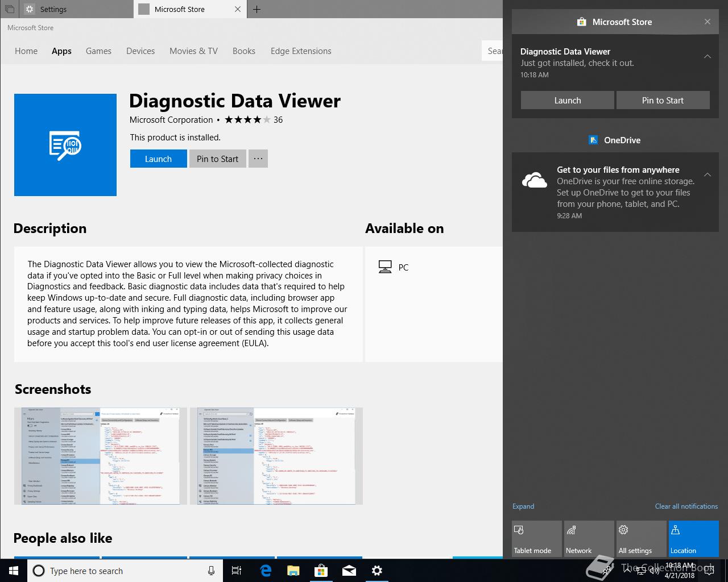Image resolution: width=728 pixels, height=582 pixels.
Task: Toggle Tablet mode quick action
Action: [x=537, y=539]
